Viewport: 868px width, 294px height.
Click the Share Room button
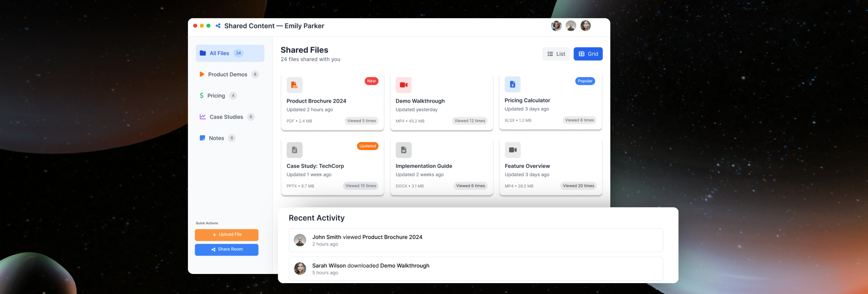(226, 249)
